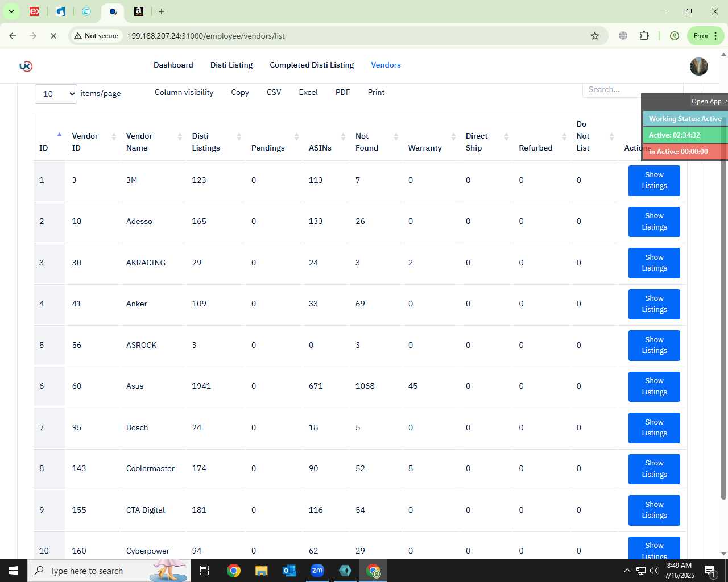Click the site logo in the header
Screen dimensions: 728x582
(x=26, y=66)
